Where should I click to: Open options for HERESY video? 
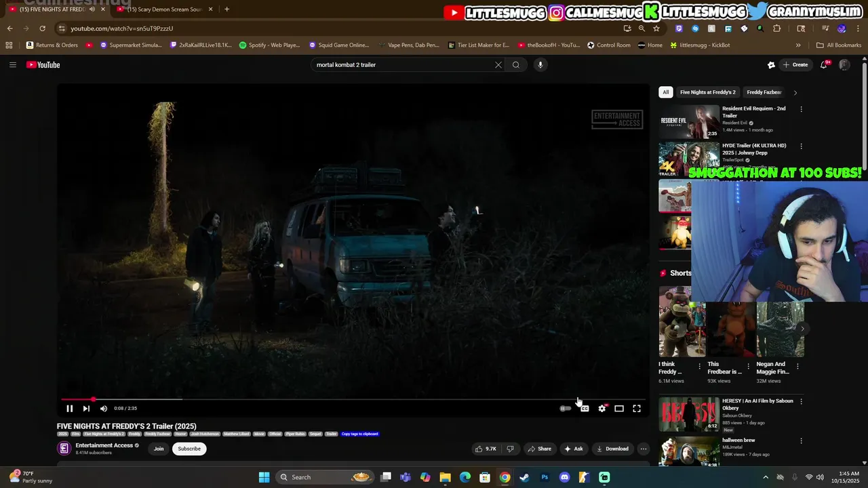tap(801, 401)
